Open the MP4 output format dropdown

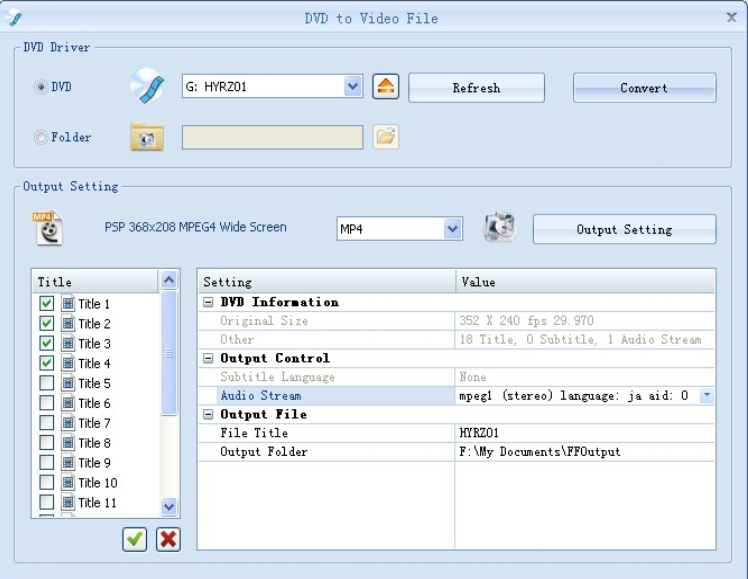452,229
